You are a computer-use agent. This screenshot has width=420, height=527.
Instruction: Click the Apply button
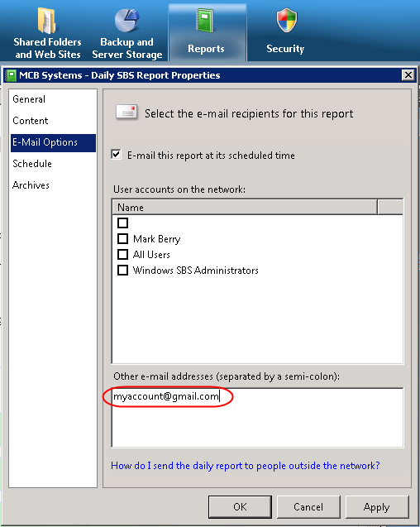[x=377, y=506]
